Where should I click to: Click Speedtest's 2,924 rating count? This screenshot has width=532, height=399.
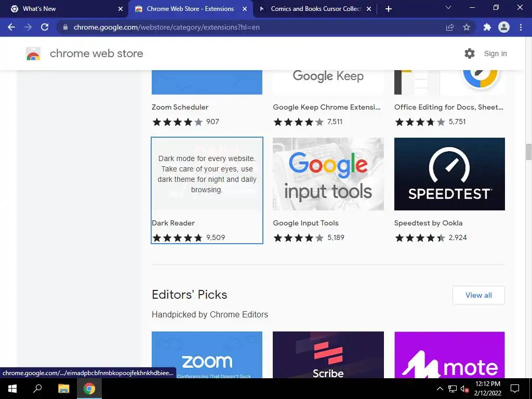coord(458,237)
